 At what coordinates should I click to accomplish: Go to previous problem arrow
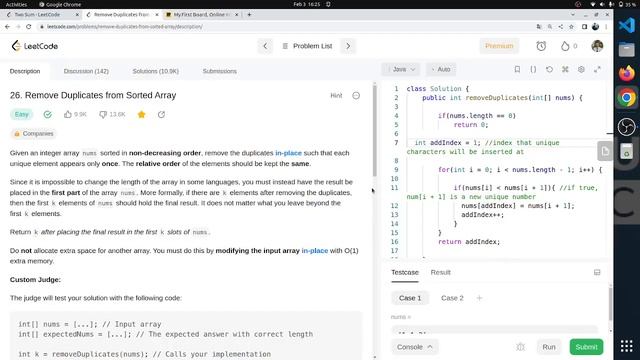pyautogui.click(x=265, y=46)
